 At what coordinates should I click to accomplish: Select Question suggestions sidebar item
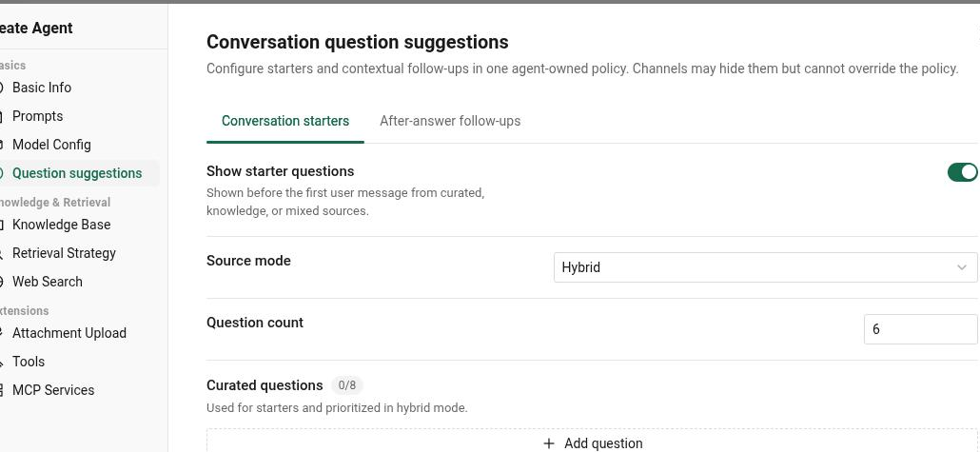(75, 173)
